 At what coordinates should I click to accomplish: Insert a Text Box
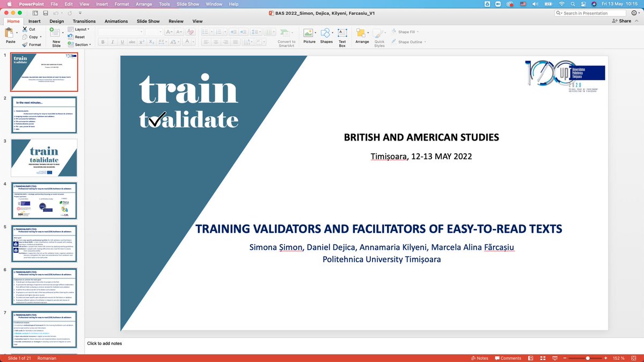click(x=342, y=37)
